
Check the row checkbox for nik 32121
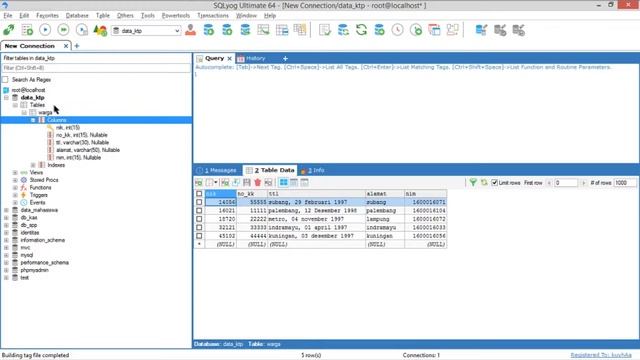(199, 227)
